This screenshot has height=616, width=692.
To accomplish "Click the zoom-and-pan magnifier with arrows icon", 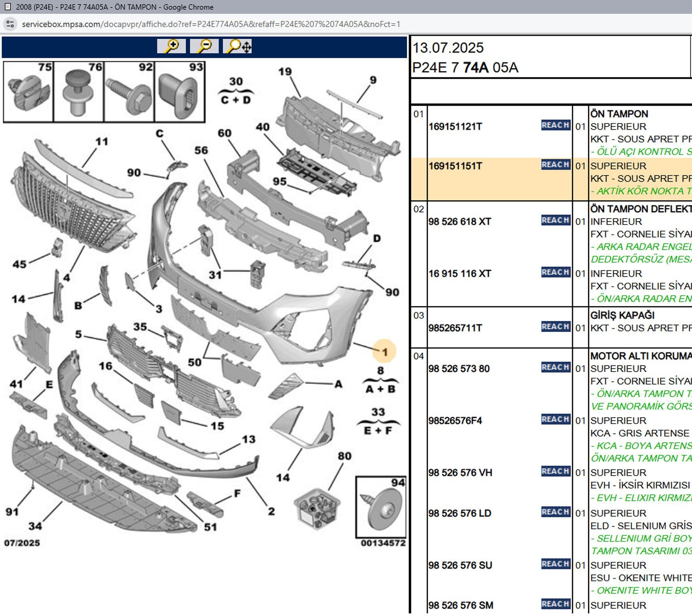I will (x=237, y=46).
